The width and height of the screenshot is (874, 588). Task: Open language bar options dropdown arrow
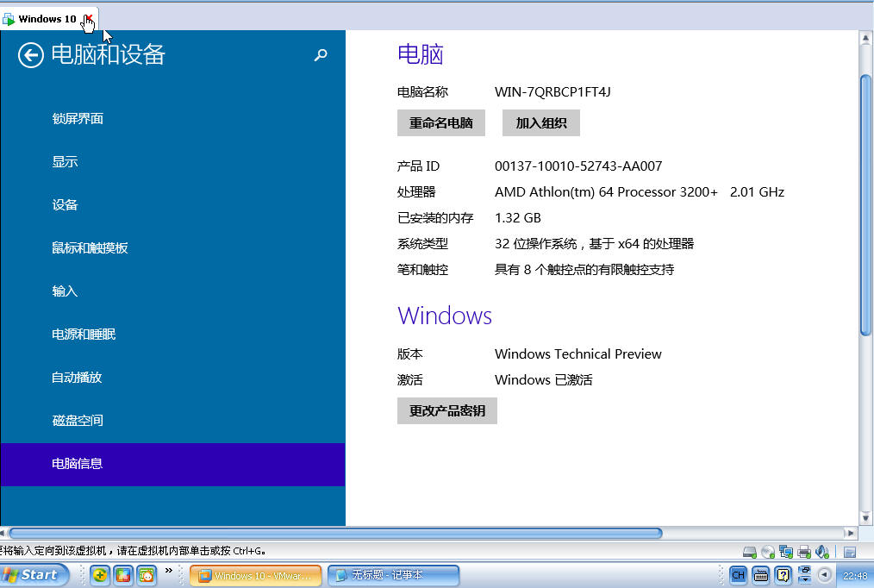(x=805, y=579)
